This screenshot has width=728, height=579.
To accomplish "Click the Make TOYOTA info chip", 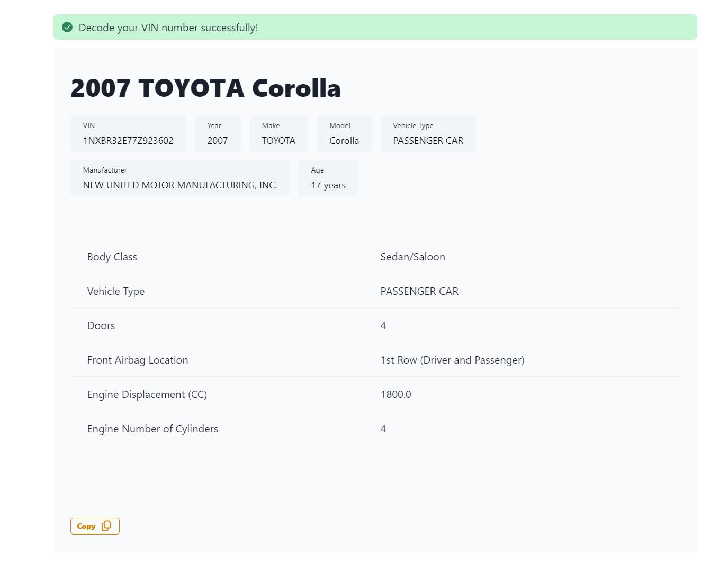I will [278, 134].
